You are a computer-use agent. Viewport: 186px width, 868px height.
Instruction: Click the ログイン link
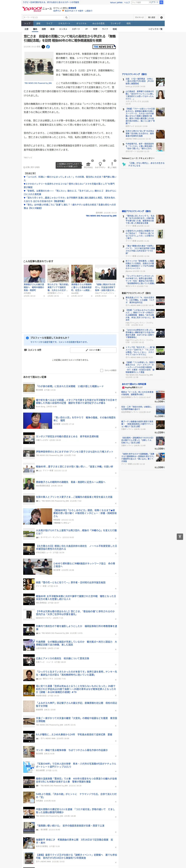57,11
